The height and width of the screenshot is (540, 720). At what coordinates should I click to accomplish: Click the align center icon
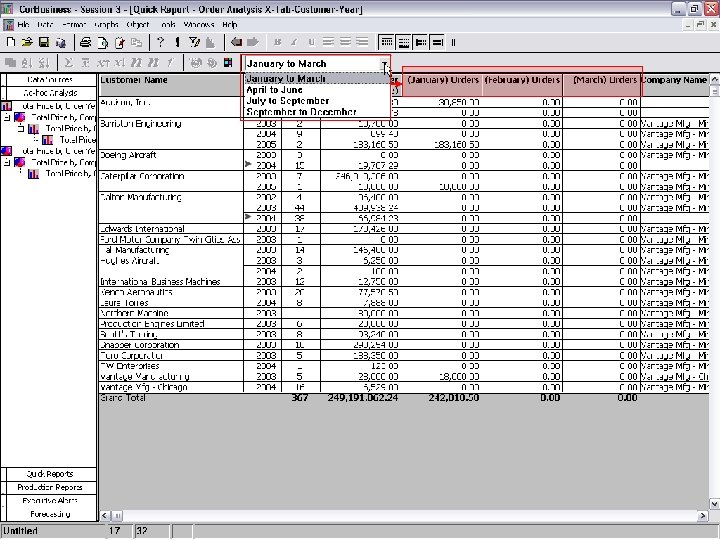coord(345,43)
